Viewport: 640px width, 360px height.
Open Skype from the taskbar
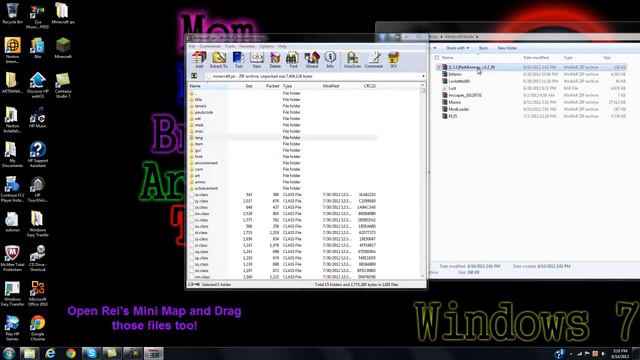(91, 353)
